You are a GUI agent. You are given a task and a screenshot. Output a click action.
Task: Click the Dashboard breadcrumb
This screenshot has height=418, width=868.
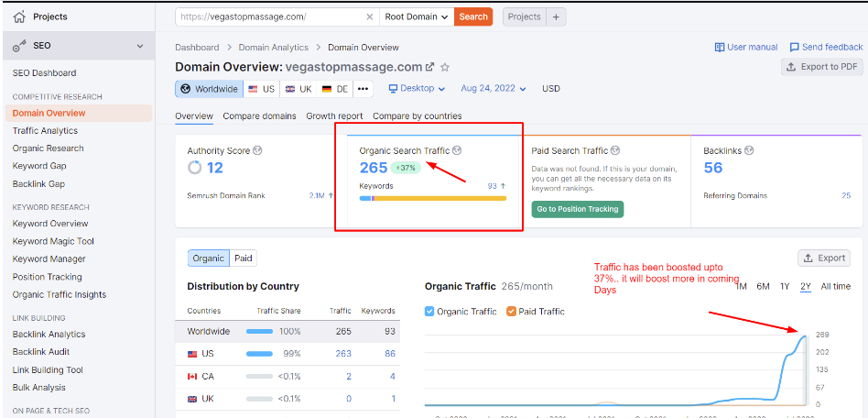(197, 47)
